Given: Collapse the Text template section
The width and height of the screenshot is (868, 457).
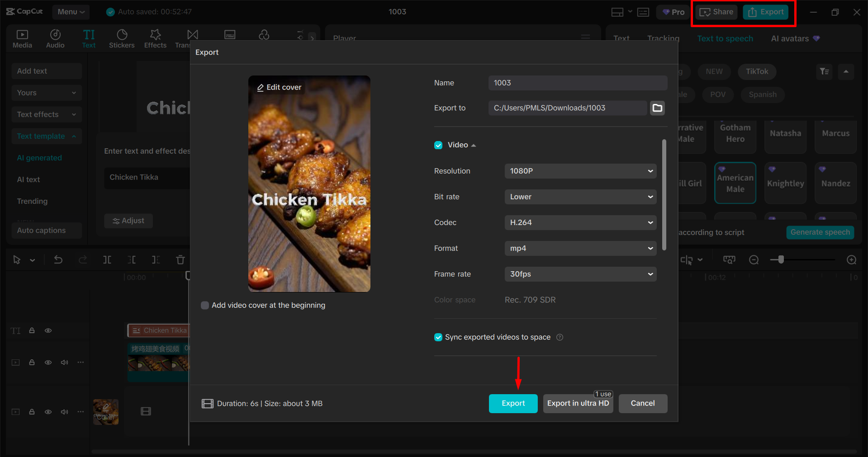Looking at the screenshot, I should [x=73, y=136].
